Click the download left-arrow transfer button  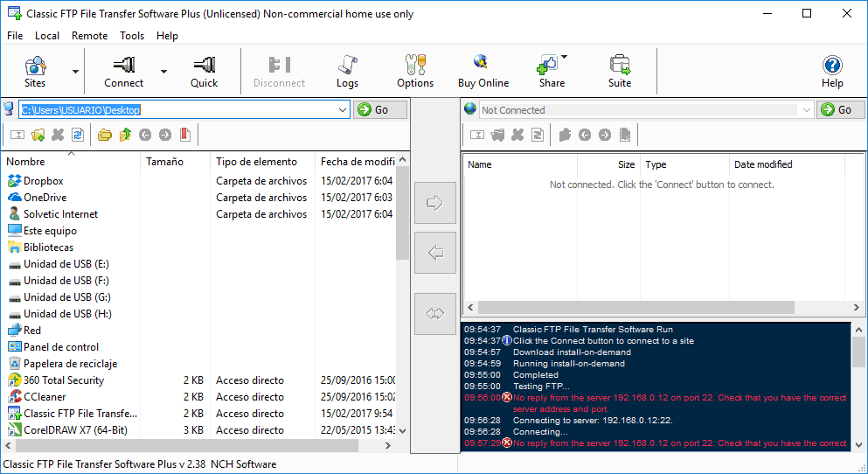(x=435, y=253)
